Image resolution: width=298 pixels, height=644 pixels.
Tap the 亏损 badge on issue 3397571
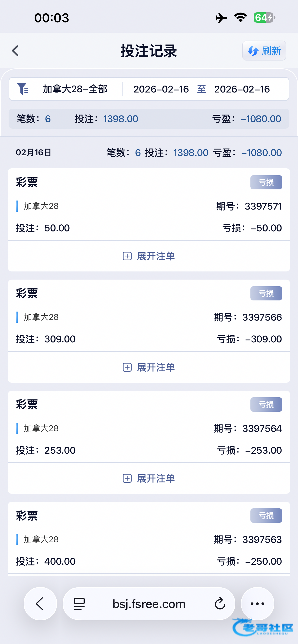click(266, 182)
